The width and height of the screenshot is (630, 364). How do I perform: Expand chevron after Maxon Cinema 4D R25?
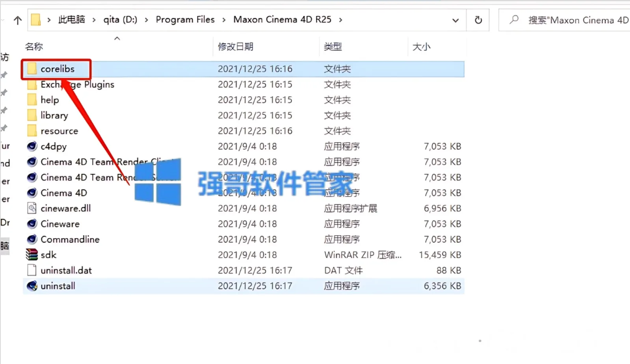(340, 20)
